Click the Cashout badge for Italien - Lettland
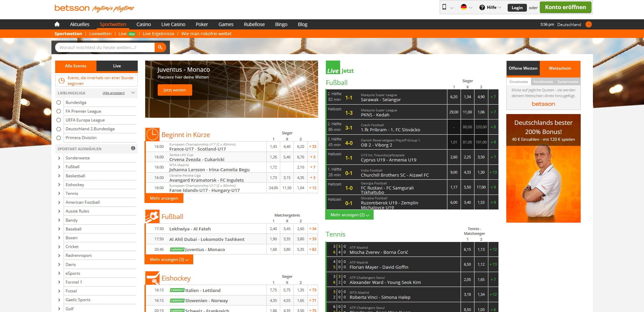 coord(177,290)
